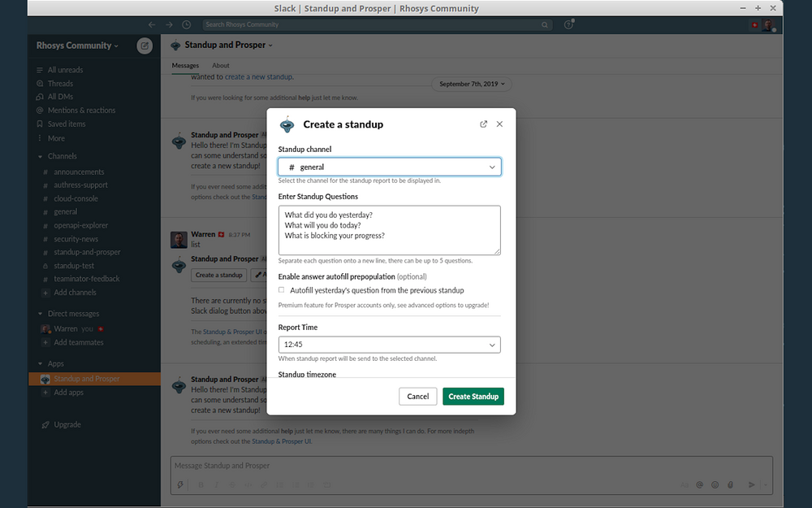The image size is (812, 508).
Task: Open the September 7th, 2019 date dropdown
Action: coord(472,84)
